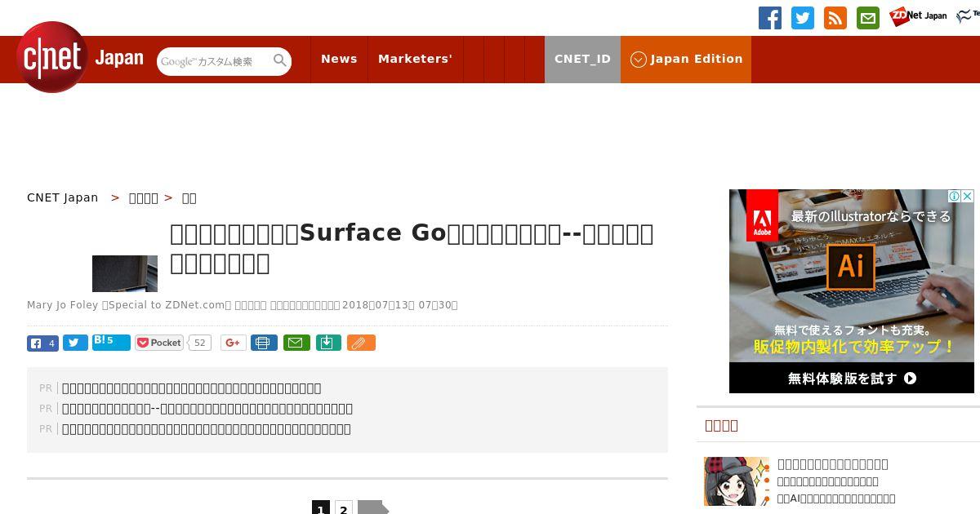
Task: Save article to Pocket
Action: (159, 343)
